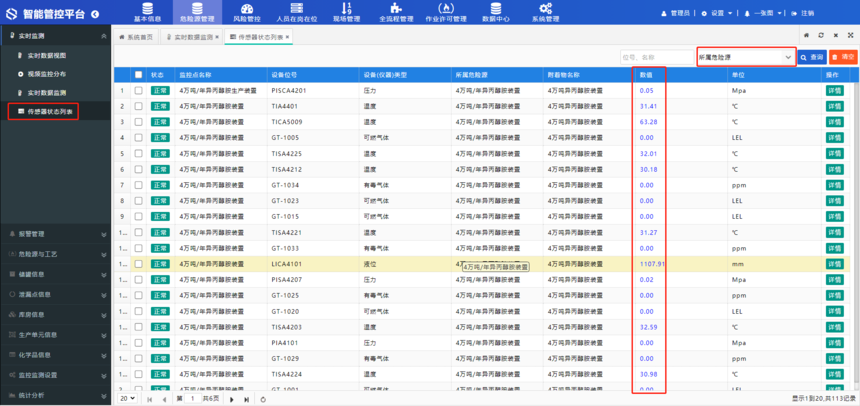Open the 人员在岗在位 module icon
This screenshot has width=860, height=406.
tap(296, 12)
